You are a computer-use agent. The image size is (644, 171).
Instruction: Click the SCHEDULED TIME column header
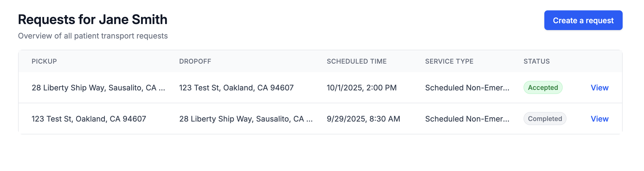(x=357, y=61)
